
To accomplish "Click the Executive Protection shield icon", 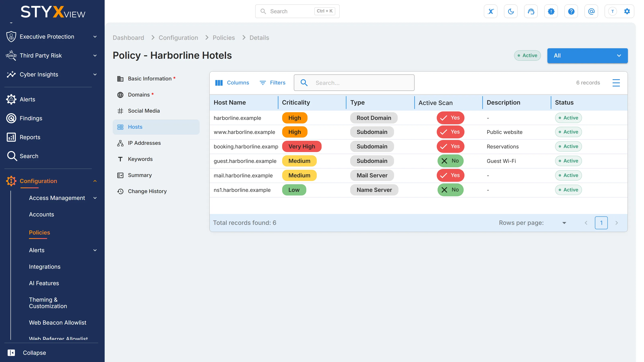I will (11, 36).
